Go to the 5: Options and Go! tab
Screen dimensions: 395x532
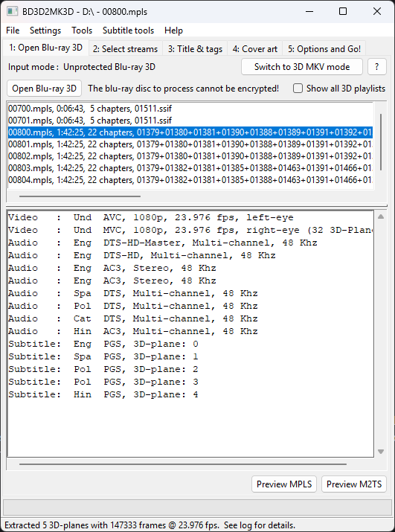point(324,49)
